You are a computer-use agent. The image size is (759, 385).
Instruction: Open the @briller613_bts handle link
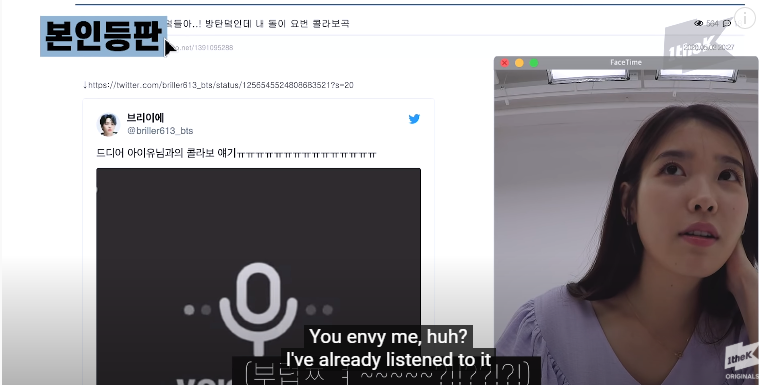[x=160, y=131]
